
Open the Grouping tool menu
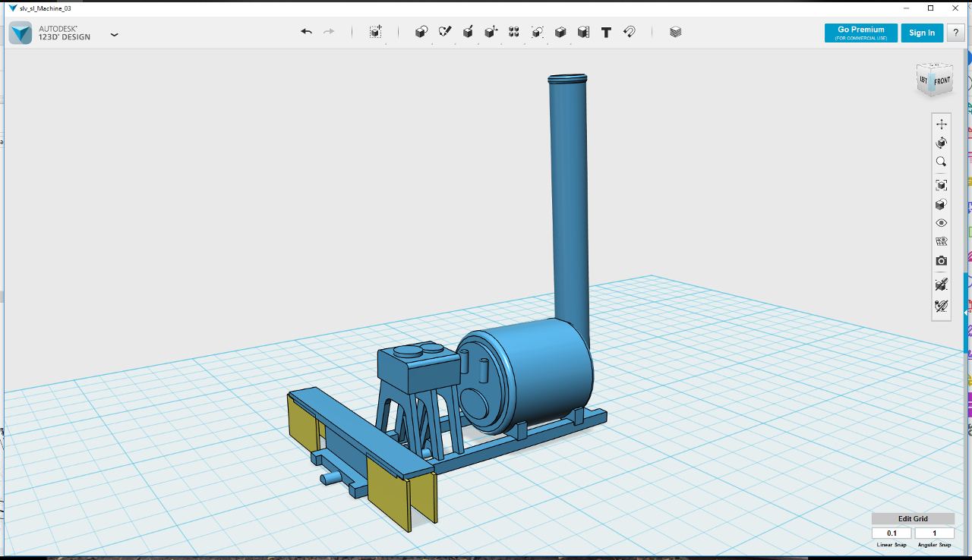click(x=538, y=32)
